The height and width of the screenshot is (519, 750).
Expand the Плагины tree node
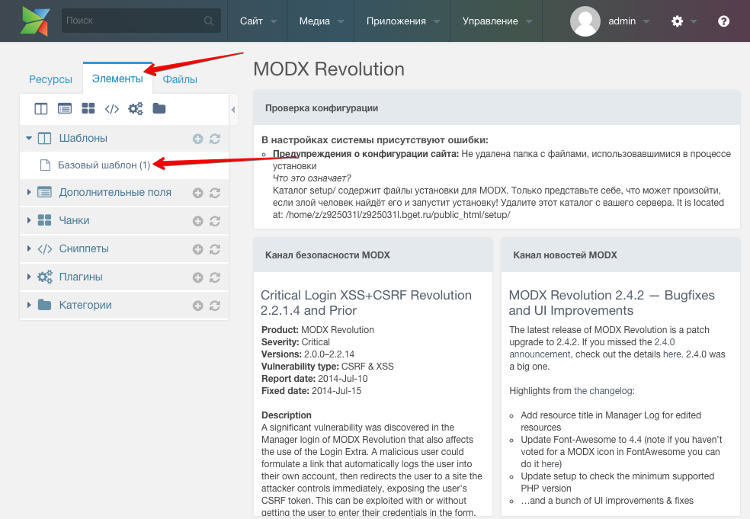pyautogui.click(x=28, y=277)
